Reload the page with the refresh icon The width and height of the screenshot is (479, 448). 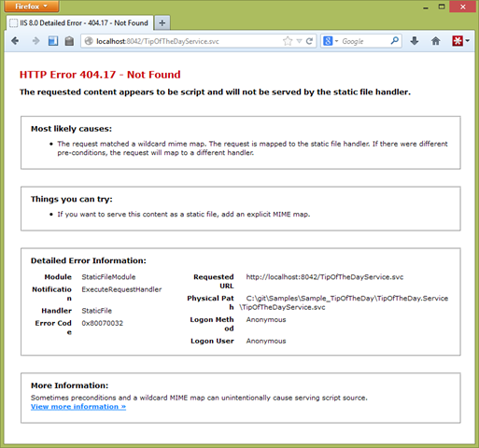pyautogui.click(x=309, y=41)
